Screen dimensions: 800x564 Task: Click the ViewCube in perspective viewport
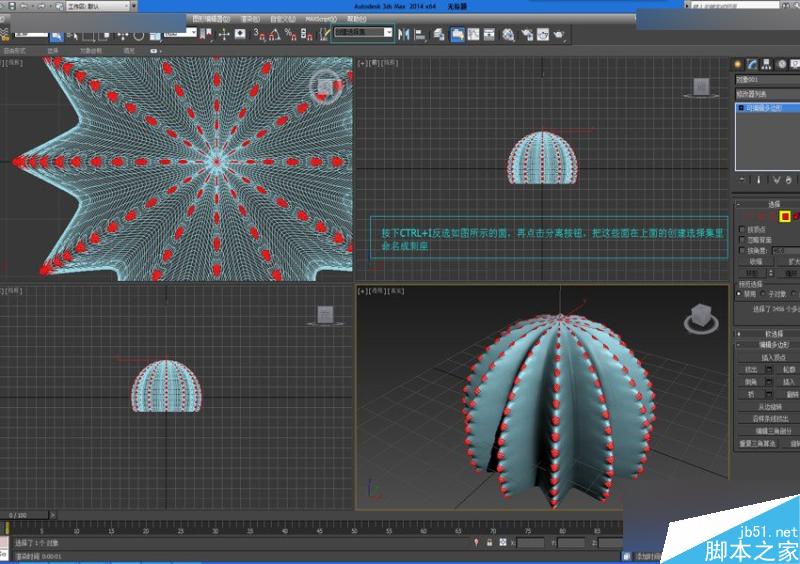click(701, 318)
